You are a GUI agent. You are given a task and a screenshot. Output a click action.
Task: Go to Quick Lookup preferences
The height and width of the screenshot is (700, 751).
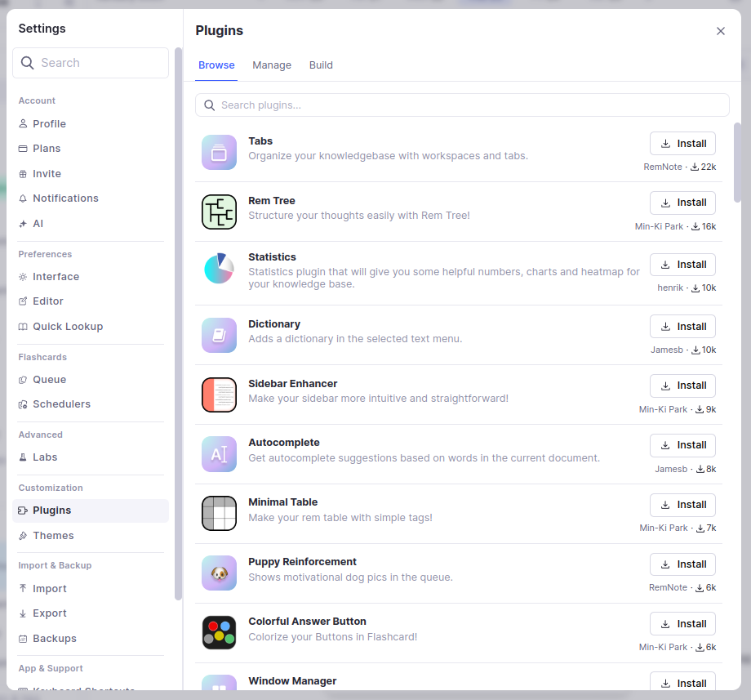[x=68, y=327]
